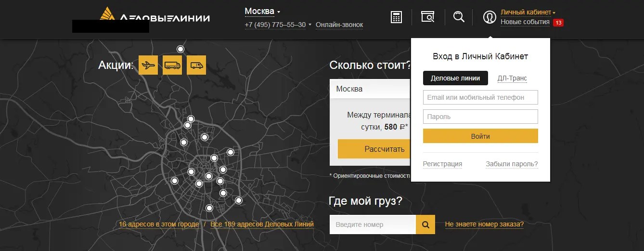Click the Забыли пароль? link
The height and width of the screenshot is (251, 644).
pyautogui.click(x=512, y=164)
